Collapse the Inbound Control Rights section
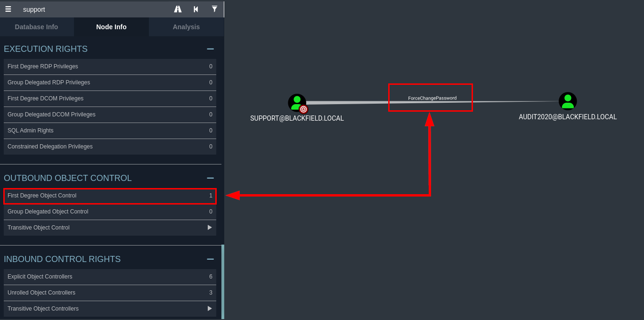This screenshot has height=320, width=644. 210,259
